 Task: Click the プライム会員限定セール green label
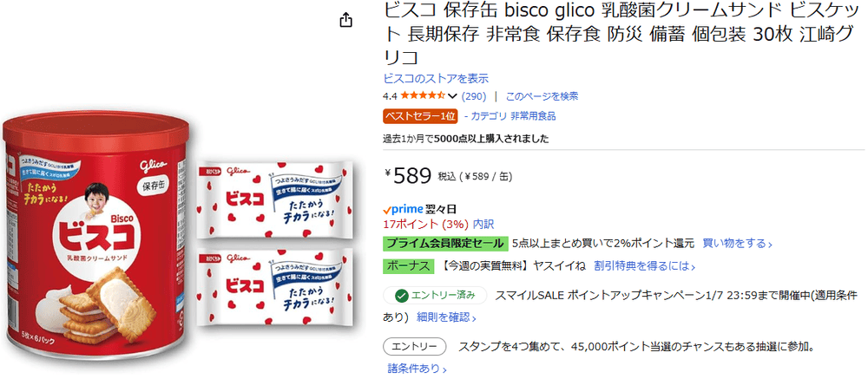coord(444,244)
